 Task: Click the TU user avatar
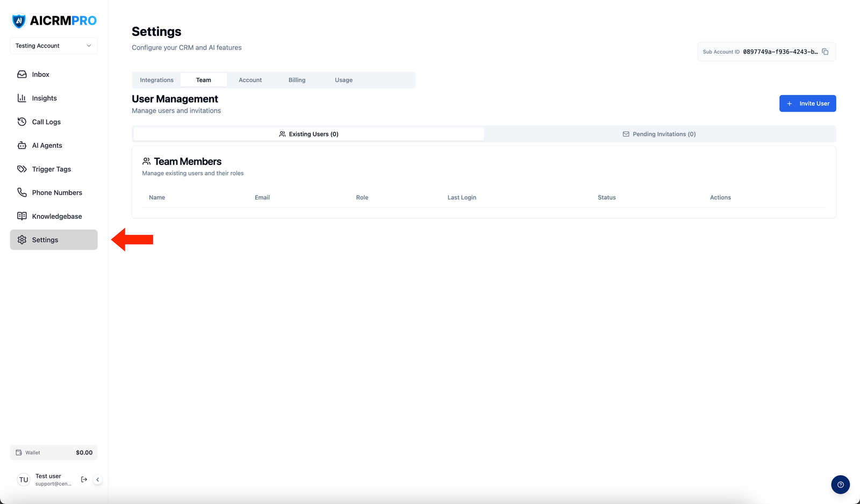point(24,480)
